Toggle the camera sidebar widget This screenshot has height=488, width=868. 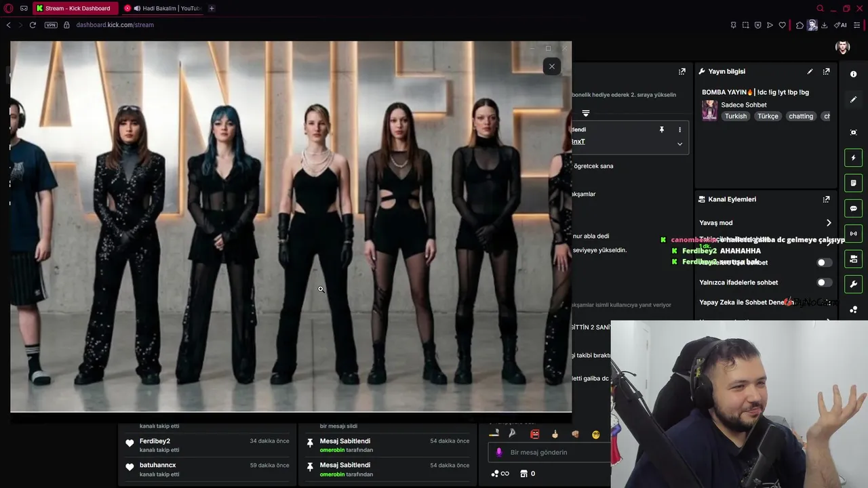pos(853,259)
